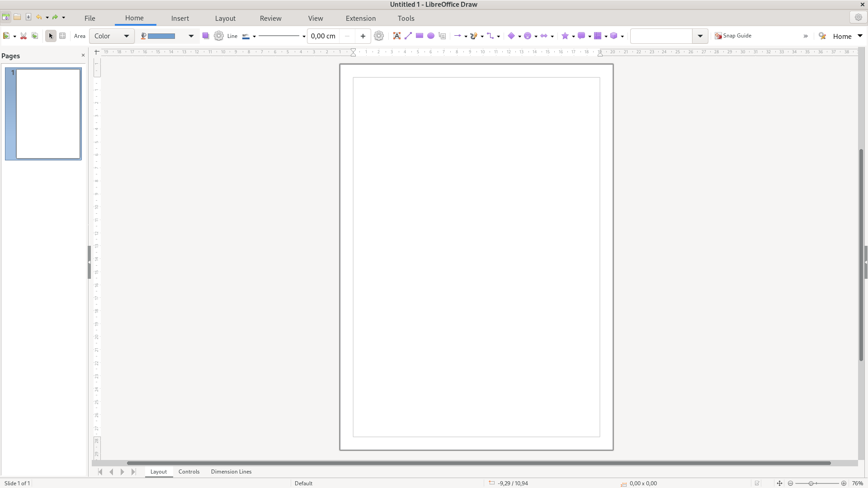
Task: Choose the Insert Line tool
Action: tap(408, 36)
